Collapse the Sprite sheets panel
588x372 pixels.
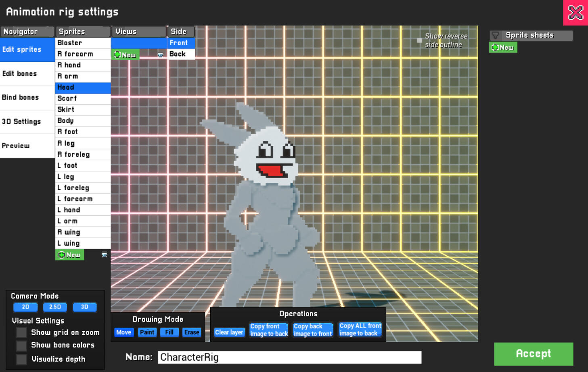[496, 35]
